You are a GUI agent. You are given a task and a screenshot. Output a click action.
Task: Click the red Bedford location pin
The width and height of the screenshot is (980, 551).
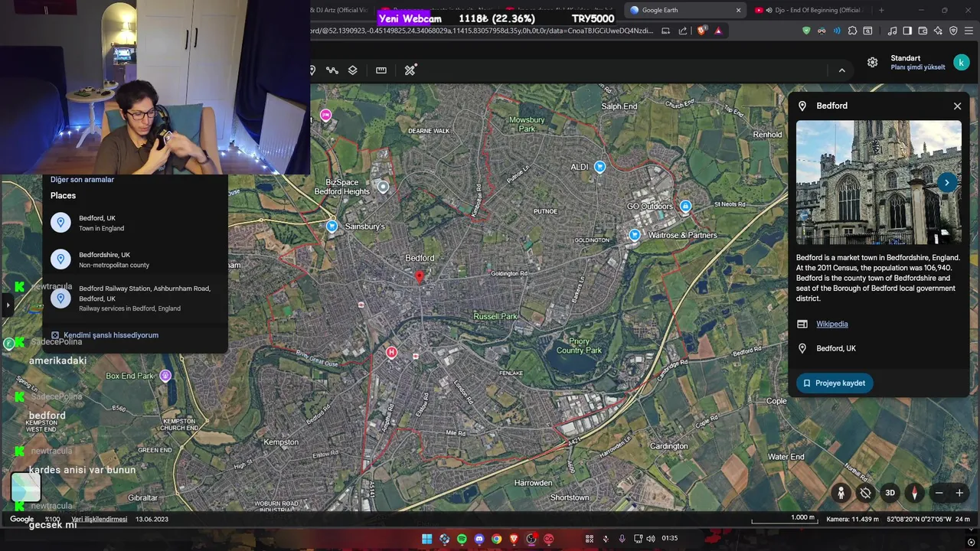point(419,277)
